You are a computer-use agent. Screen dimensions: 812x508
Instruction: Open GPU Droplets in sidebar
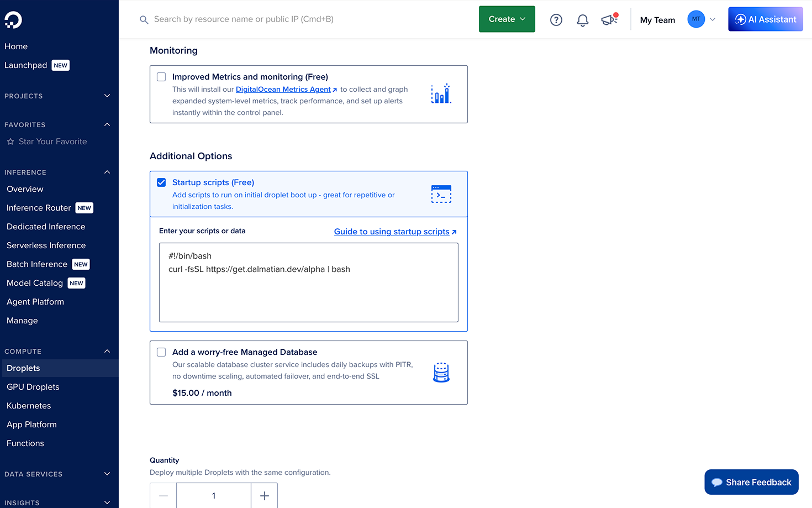[33, 387]
